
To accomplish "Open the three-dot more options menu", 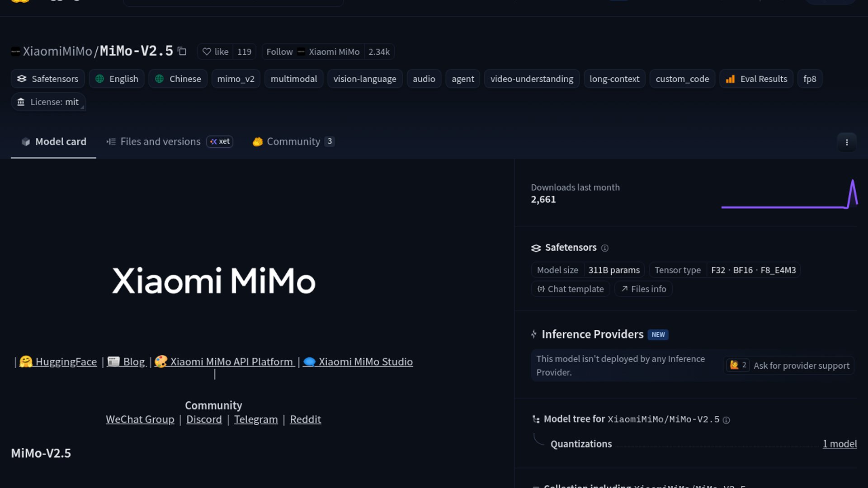I will pos(846,142).
